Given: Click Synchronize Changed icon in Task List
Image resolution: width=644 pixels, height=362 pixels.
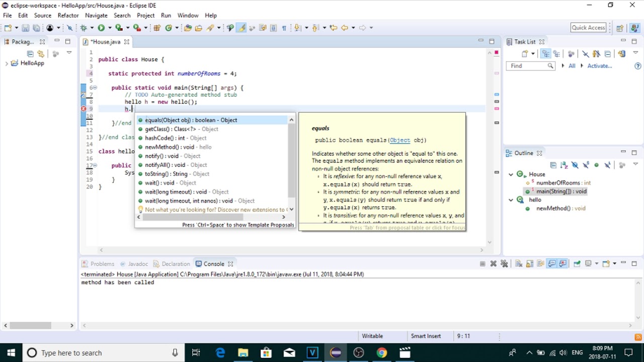Looking at the screenshot, I should coord(621,53).
